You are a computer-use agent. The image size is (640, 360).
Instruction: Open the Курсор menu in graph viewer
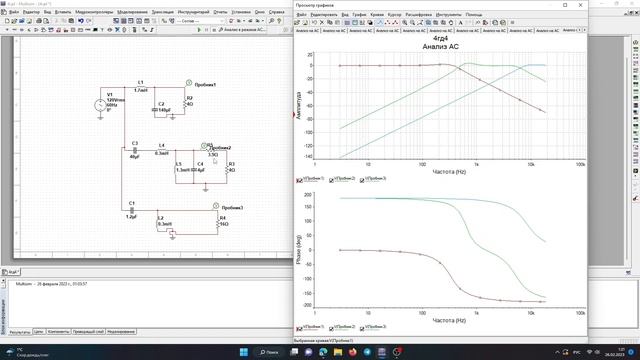pos(394,15)
